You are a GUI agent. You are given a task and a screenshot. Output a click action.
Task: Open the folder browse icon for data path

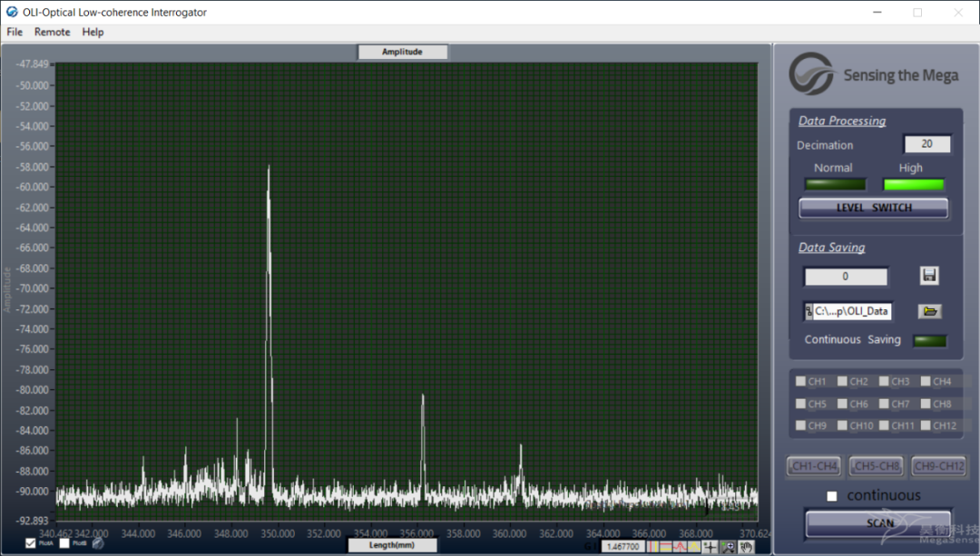[928, 311]
